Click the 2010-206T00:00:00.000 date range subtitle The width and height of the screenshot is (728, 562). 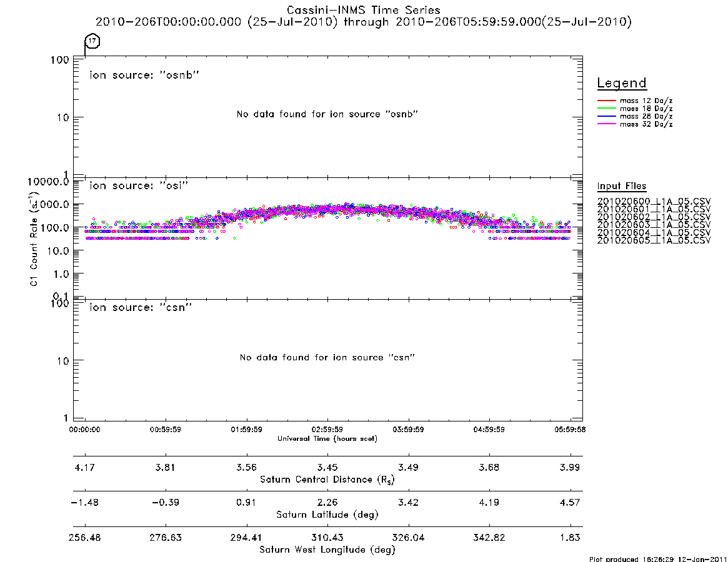[x=364, y=22]
